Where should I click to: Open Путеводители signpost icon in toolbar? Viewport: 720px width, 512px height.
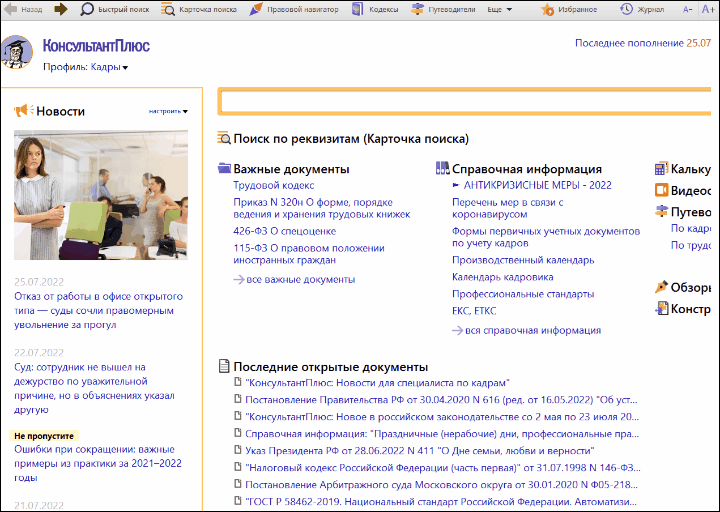click(417, 9)
